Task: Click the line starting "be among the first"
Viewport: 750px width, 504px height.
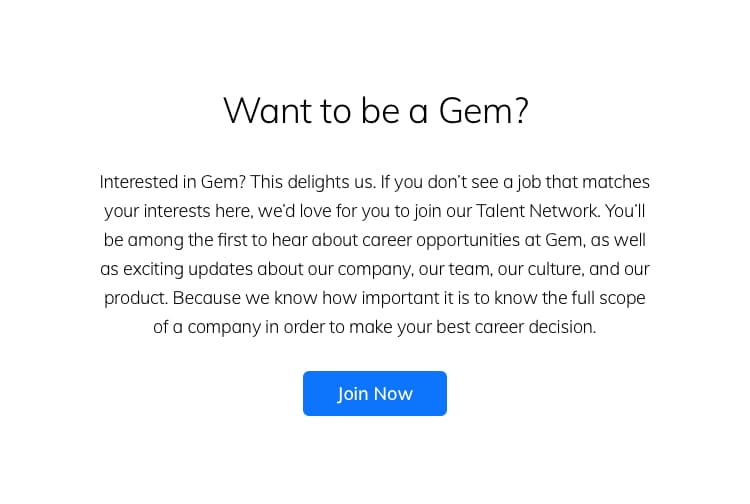Action: 375,240
